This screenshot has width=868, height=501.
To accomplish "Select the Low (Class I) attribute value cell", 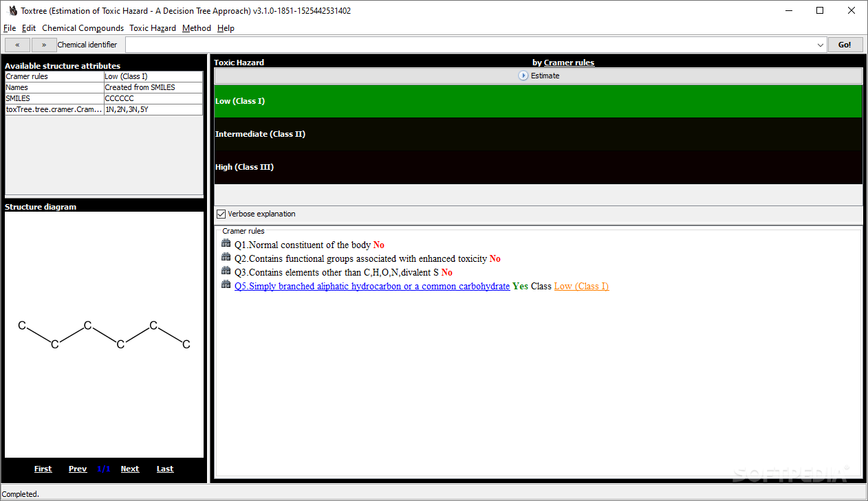I will pos(153,76).
